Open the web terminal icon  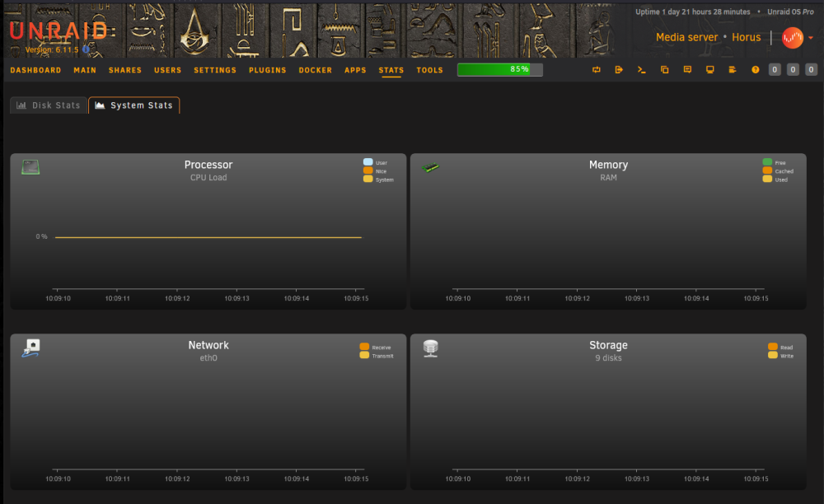tap(642, 70)
